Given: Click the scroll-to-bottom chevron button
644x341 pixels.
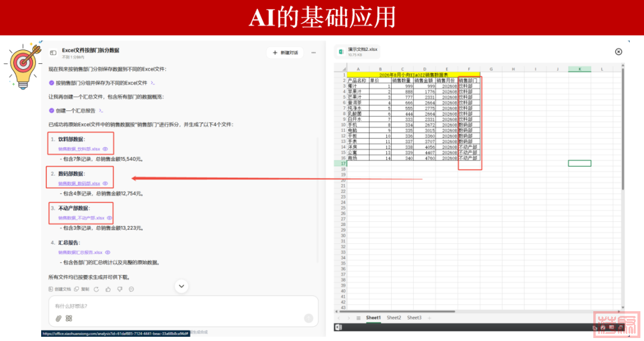Looking at the screenshot, I should 182,287.
